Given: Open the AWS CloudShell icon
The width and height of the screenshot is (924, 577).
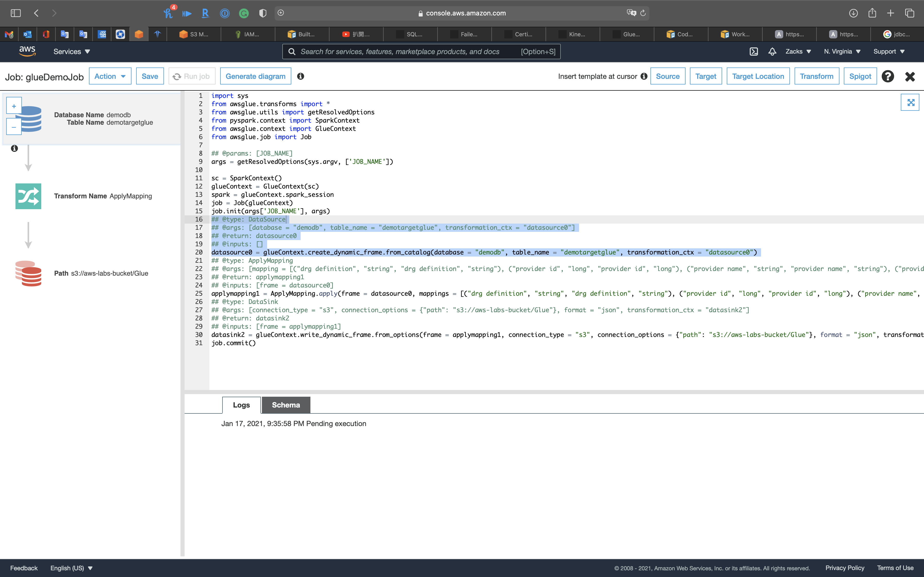Looking at the screenshot, I should pos(754,52).
